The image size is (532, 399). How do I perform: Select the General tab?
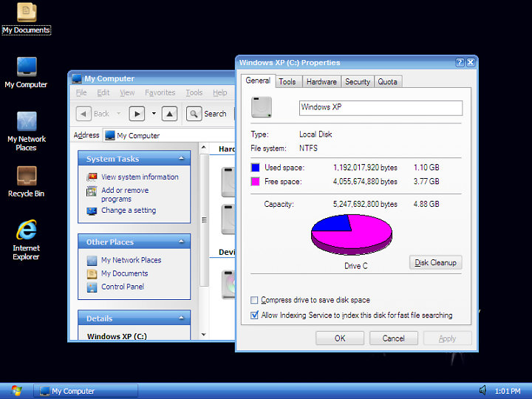(x=258, y=81)
